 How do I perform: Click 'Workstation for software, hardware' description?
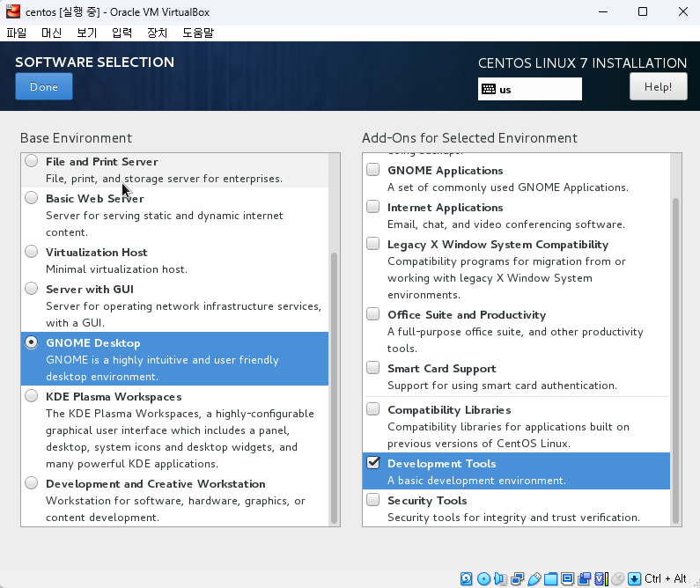coord(175,509)
